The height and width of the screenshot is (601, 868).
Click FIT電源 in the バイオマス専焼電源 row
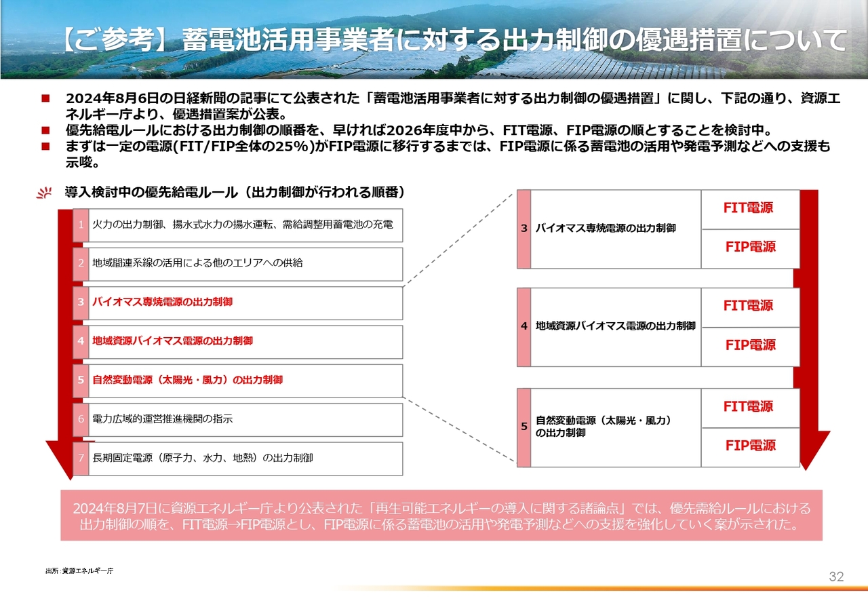[x=751, y=210]
